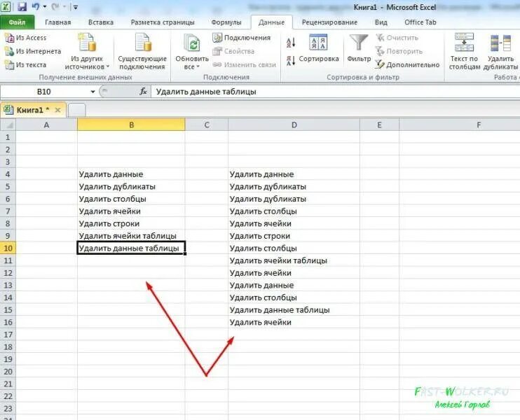Open Дополнительно advanced filter
Image resolution: width=520 pixels, height=420 pixels.
click(x=408, y=65)
